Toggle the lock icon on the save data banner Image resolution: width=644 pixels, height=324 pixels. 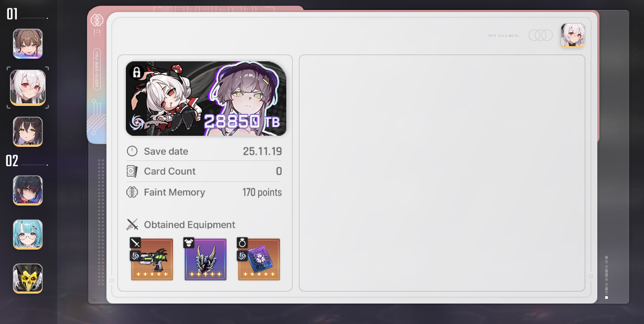(136, 72)
